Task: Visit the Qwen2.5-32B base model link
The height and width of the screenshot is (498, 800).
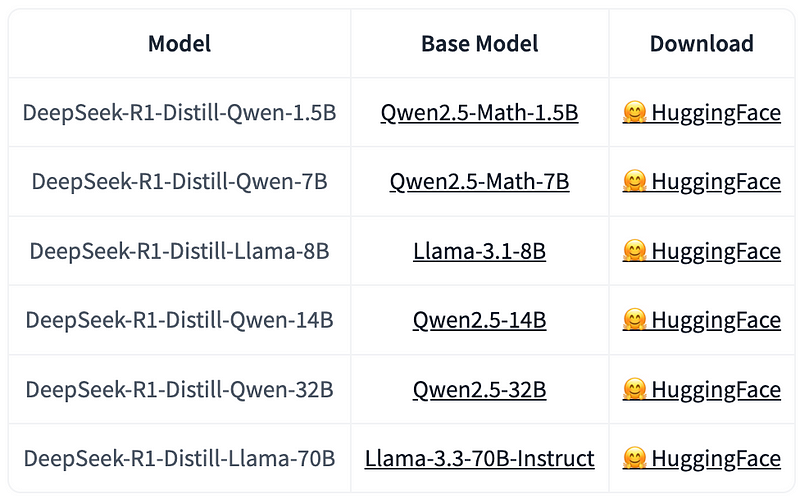Action: click(479, 389)
